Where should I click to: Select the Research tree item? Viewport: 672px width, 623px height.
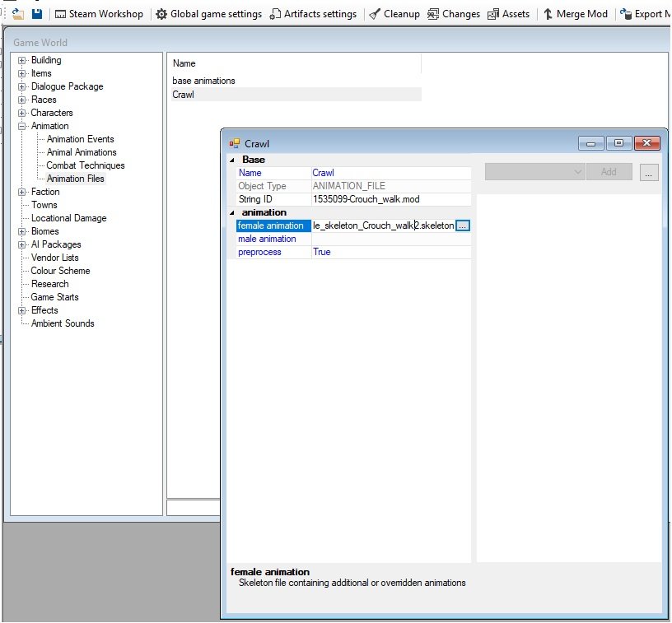[49, 284]
